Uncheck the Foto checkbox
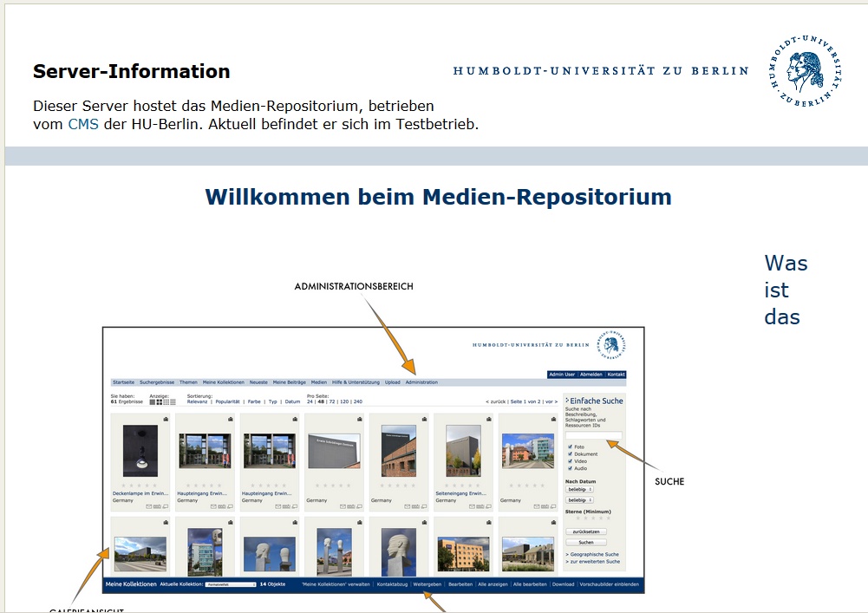This screenshot has height=613, width=868. [x=571, y=447]
